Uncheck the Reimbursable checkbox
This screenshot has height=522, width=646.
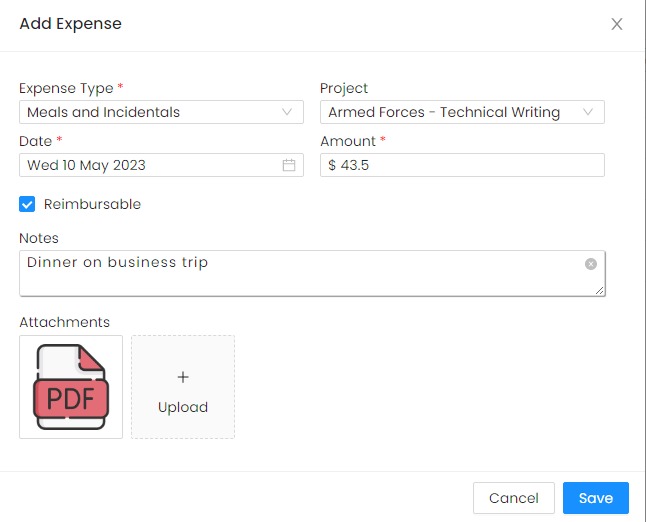[x=28, y=204]
